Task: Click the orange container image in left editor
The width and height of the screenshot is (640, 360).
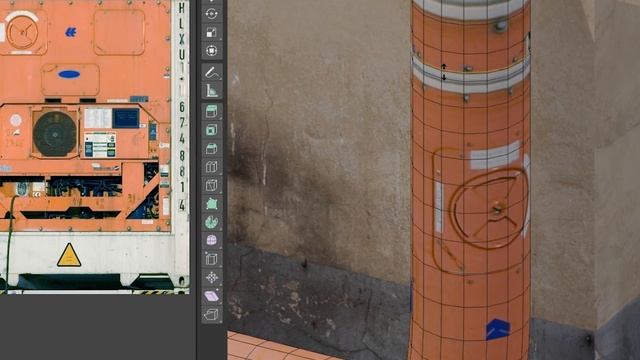Action: click(95, 147)
